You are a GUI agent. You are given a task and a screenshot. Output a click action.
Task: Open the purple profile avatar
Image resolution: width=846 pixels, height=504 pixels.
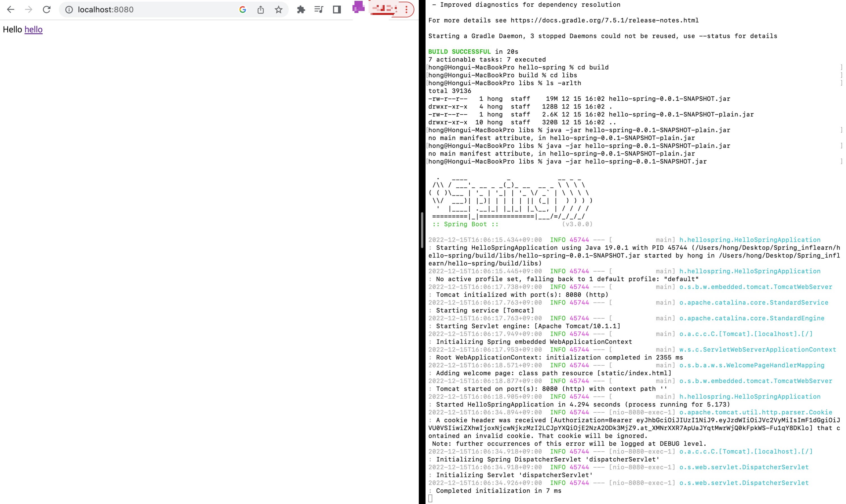pyautogui.click(x=358, y=7)
